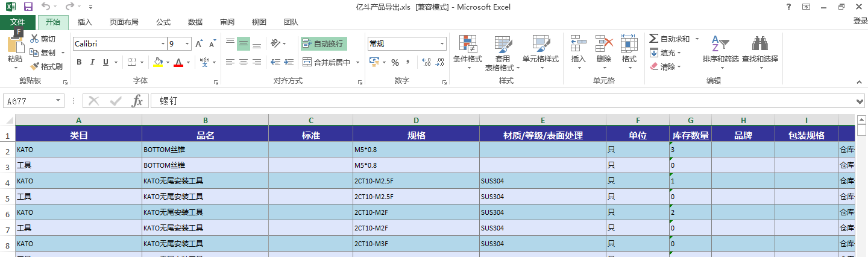
Task: Open the font name Calibri dropdown
Action: coord(163,44)
